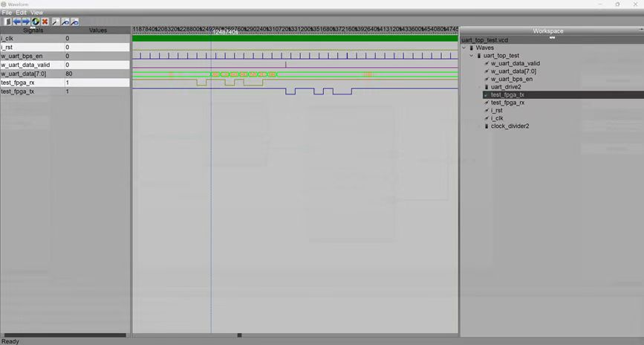644x345 pixels.
Task: Expand the uart_drive2 module node
Action: coord(479,87)
